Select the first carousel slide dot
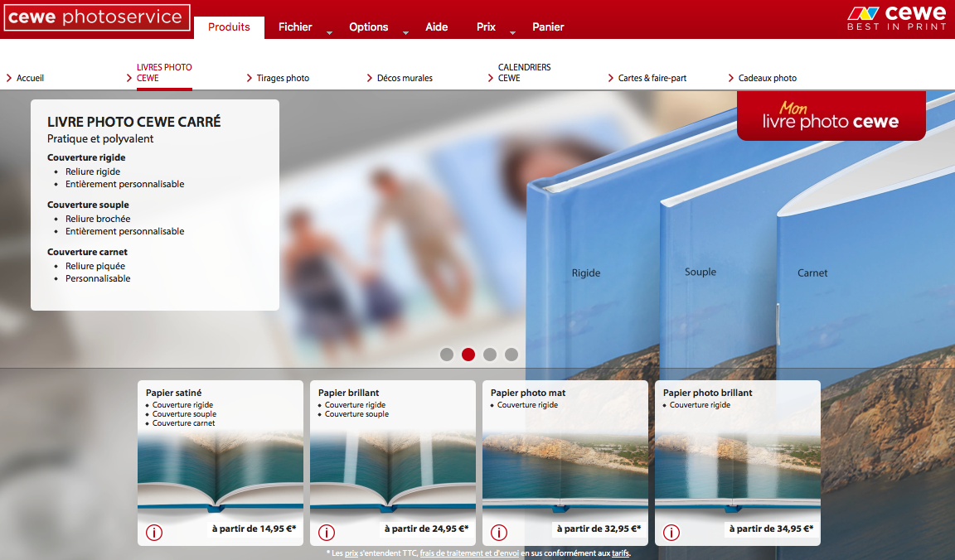The height and width of the screenshot is (560, 955). coord(447,355)
